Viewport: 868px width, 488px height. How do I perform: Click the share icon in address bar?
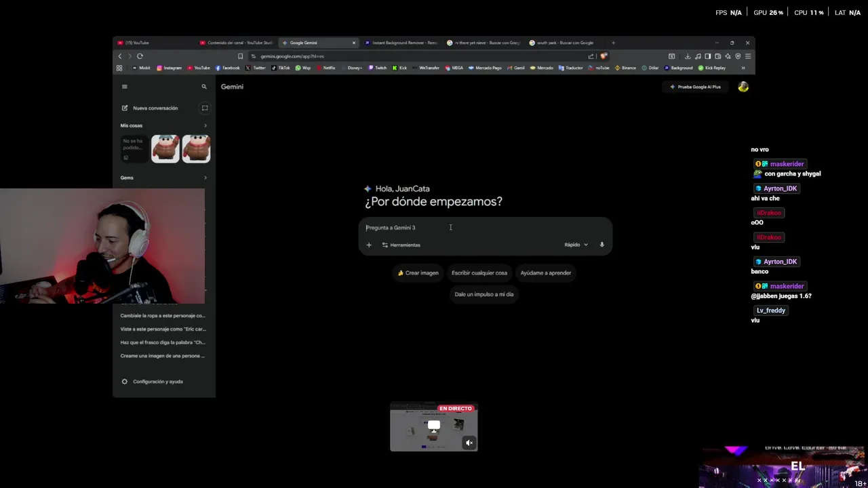(x=591, y=56)
